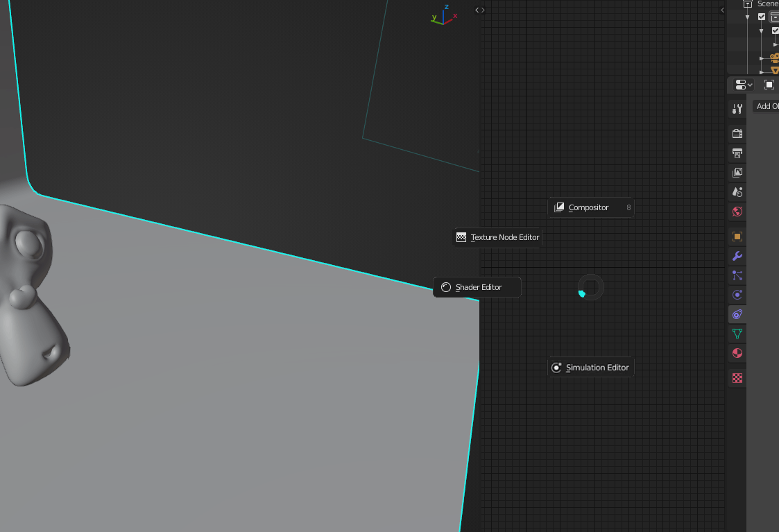This screenshot has width=779, height=532.
Task: Collapse the nested Collection tree arrow
Action: (761, 31)
